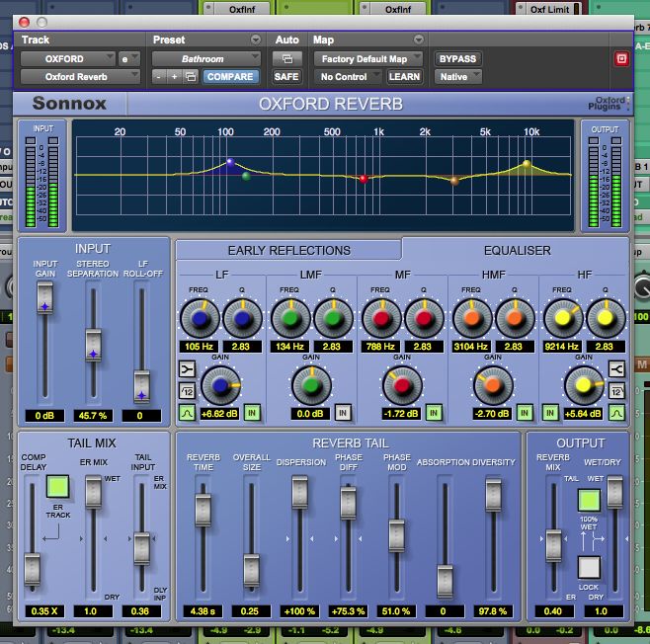This screenshot has width=650, height=644.
Task: Click the automation enable dialog icon under Auto
Action: coord(286,59)
